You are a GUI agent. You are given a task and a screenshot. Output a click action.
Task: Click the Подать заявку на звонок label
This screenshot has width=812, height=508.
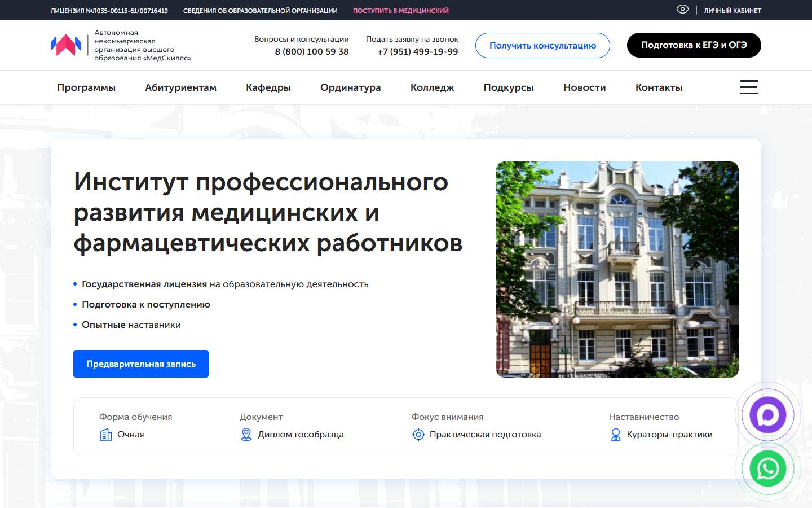[412, 39]
